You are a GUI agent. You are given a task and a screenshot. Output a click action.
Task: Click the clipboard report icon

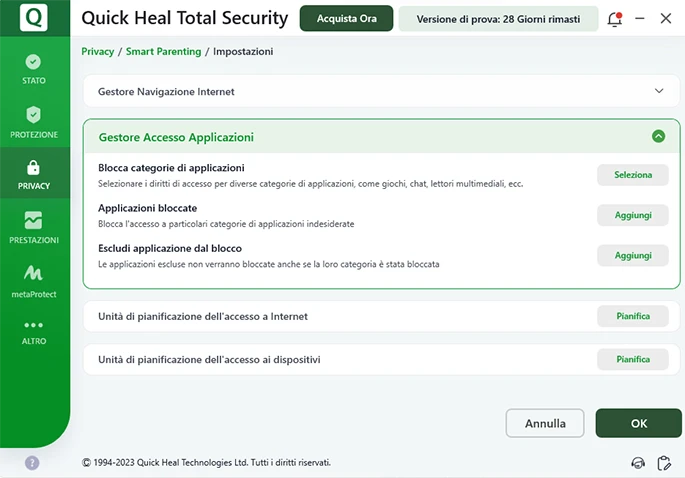[x=663, y=463]
